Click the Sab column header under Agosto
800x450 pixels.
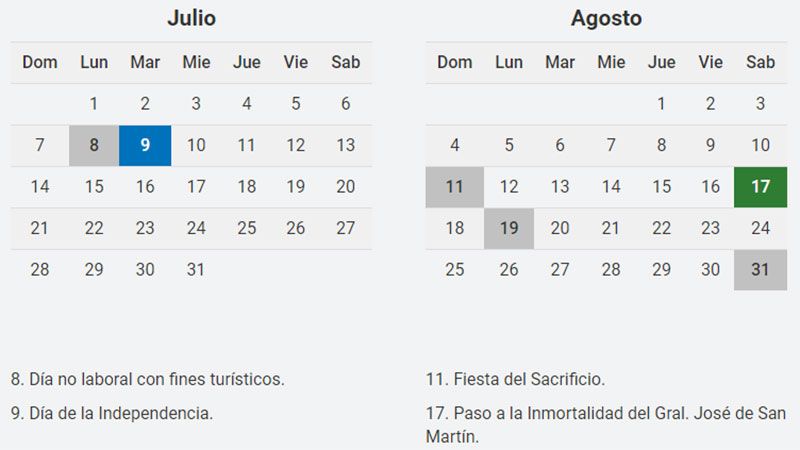point(760,62)
